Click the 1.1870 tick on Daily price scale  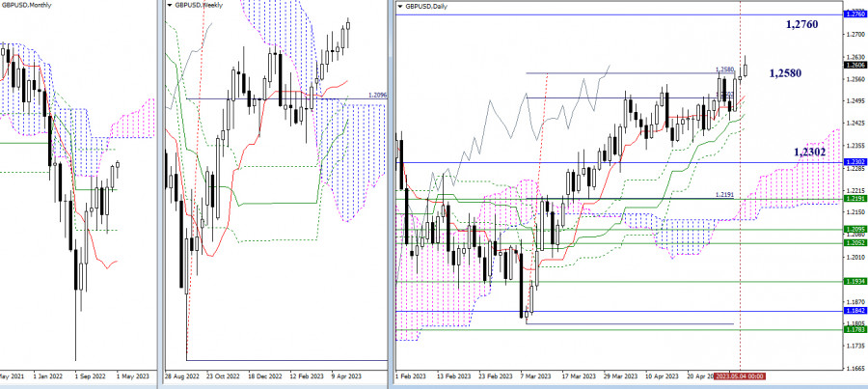click(x=854, y=301)
